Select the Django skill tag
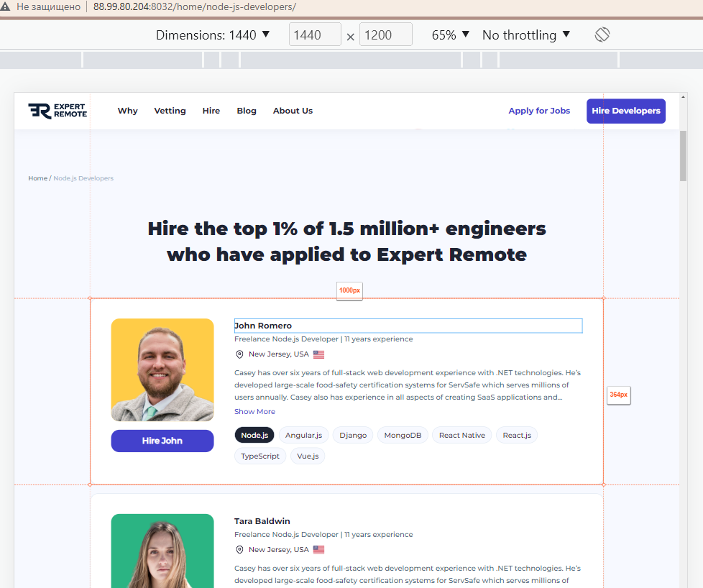 [353, 435]
